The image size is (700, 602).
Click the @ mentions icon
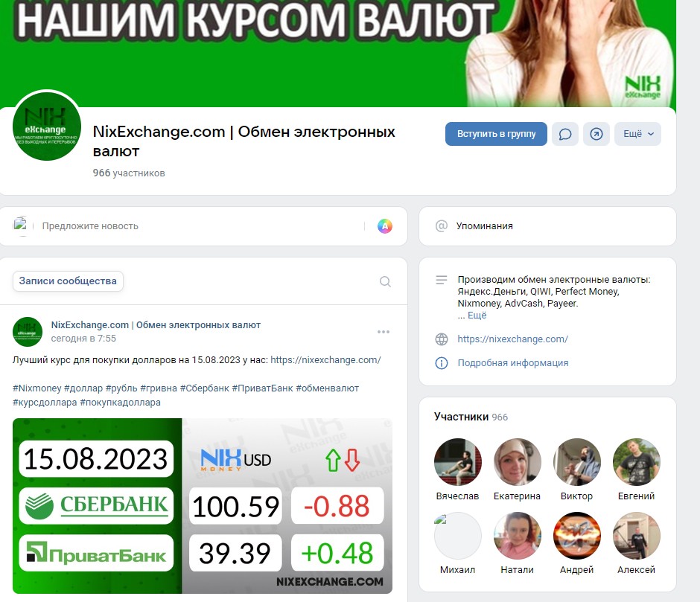tap(441, 225)
